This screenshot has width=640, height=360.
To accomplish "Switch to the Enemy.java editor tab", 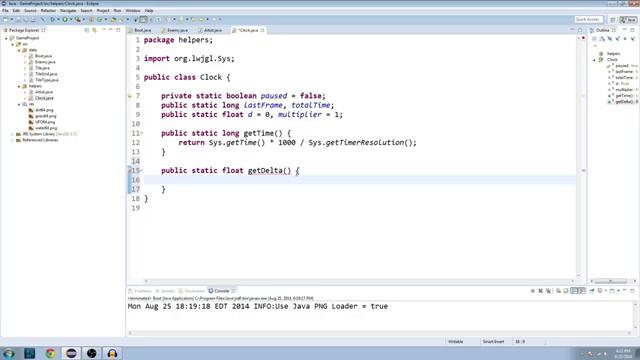I will (175, 30).
